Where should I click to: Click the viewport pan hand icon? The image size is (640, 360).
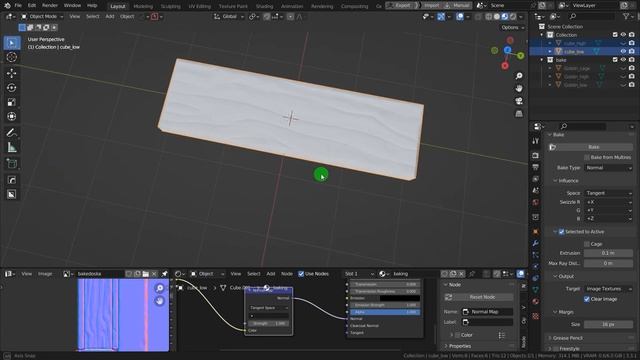pos(519,89)
